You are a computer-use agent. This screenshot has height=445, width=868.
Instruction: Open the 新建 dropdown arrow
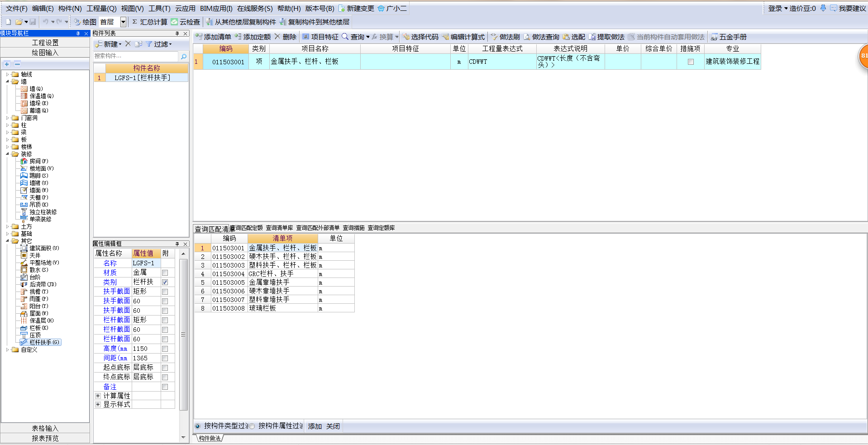tap(120, 44)
